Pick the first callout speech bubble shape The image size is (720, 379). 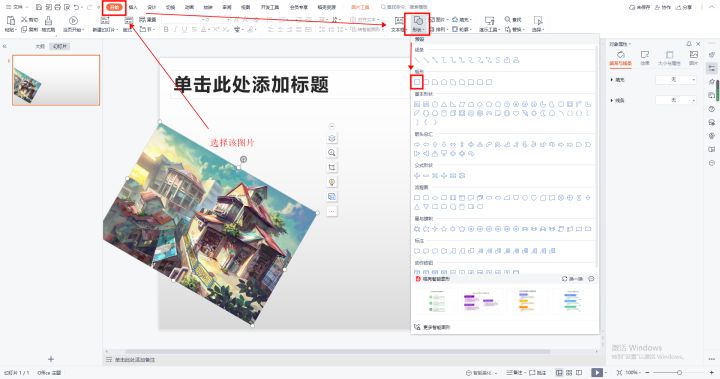417,251
